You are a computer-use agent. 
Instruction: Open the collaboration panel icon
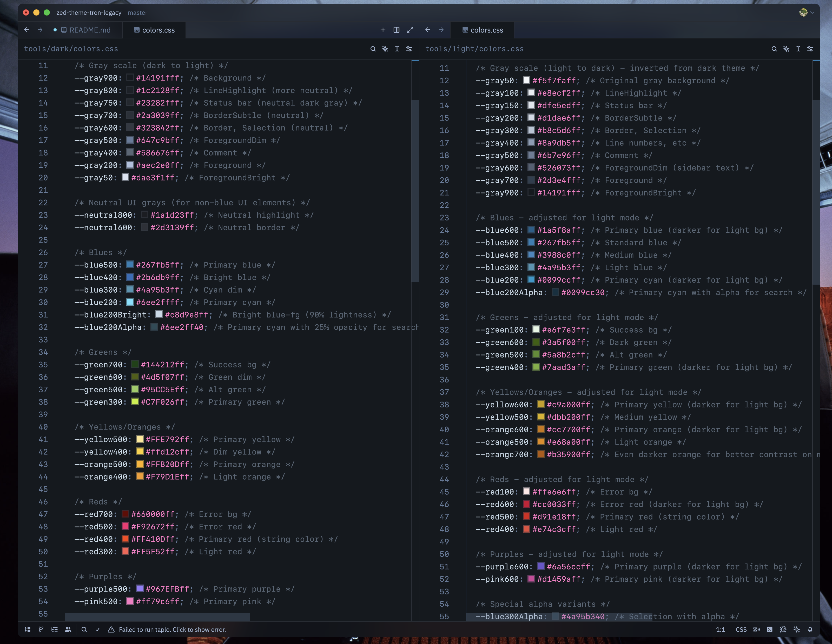(68, 629)
